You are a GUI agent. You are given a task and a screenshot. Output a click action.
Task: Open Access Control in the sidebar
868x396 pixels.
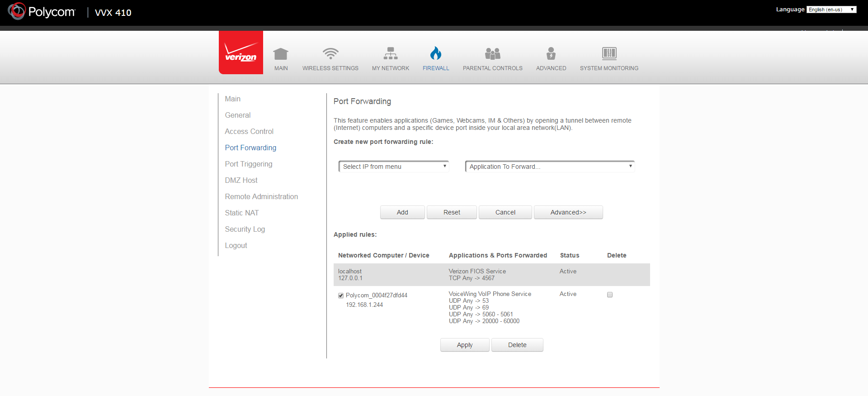(249, 131)
